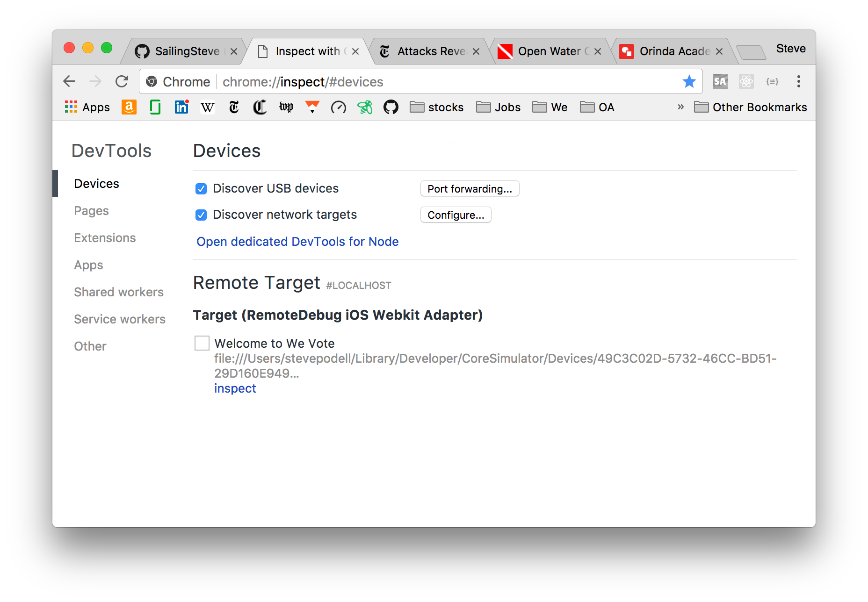868x602 pixels.
Task: Open the React DevTools extension icon
Action: click(746, 81)
